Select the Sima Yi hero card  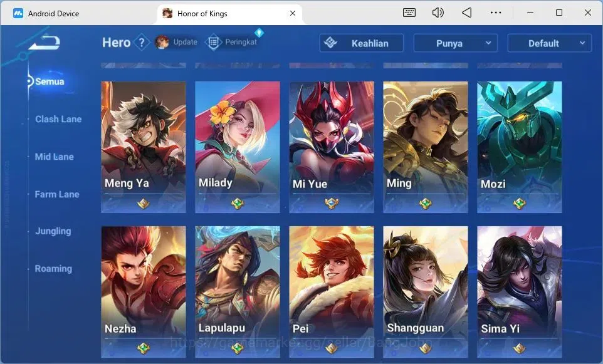pos(519,292)
